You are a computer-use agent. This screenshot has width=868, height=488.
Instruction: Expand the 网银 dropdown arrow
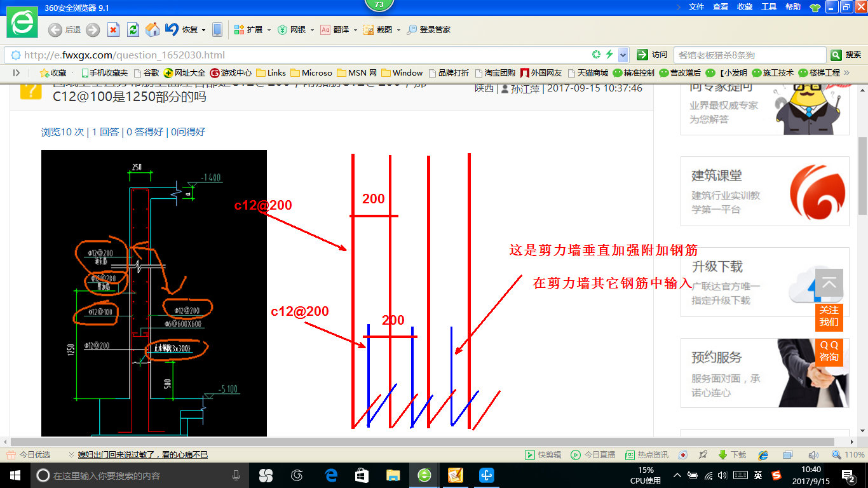[312, 30]
